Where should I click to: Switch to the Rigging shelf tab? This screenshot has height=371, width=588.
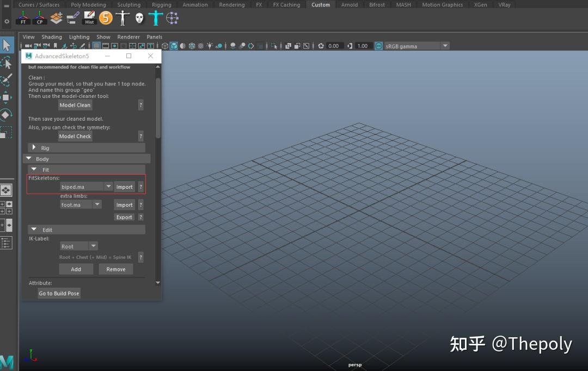click(161, 4)
